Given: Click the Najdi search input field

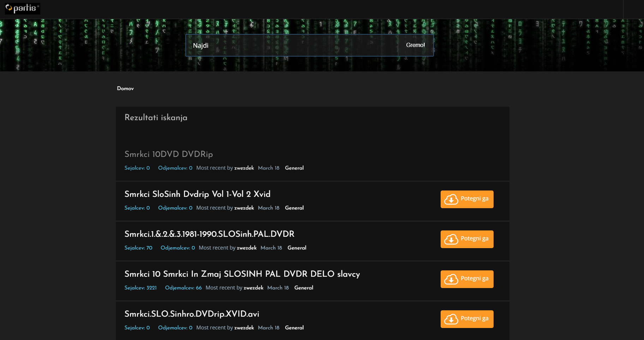Looking at the screenshot, I should 291,45.
